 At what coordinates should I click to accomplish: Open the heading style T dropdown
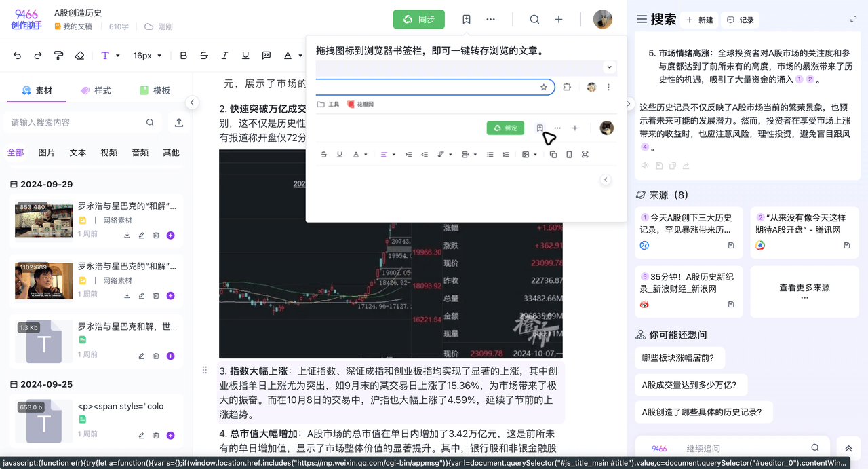111,56
